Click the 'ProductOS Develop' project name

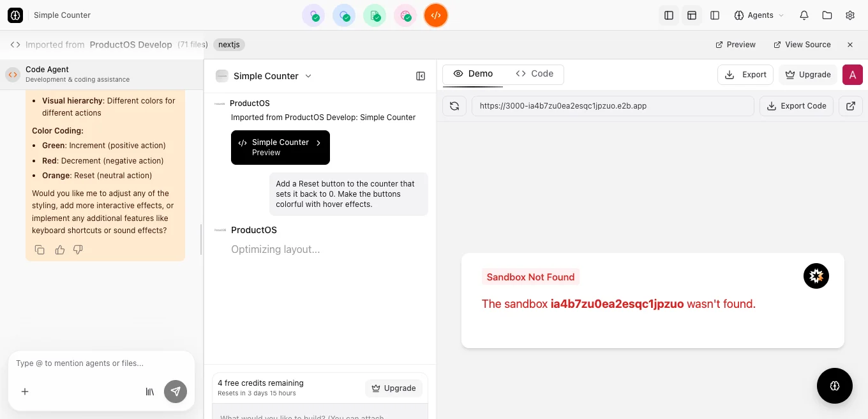coord(131,45)
